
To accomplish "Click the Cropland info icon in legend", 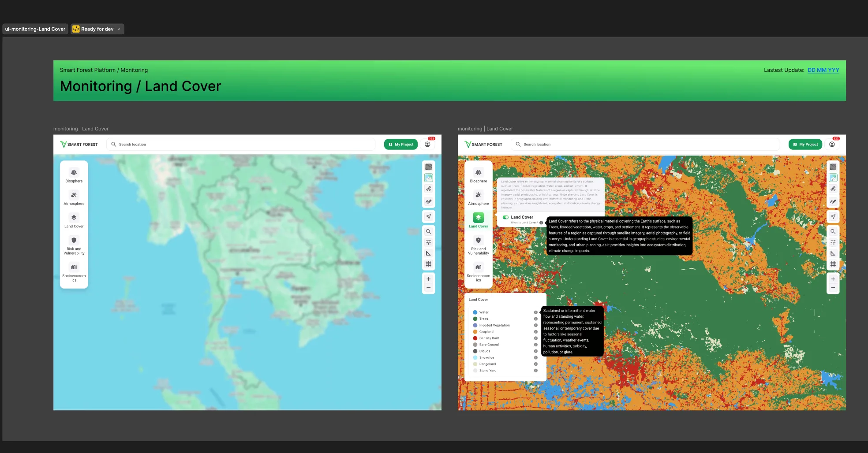I will pos(536,332).
